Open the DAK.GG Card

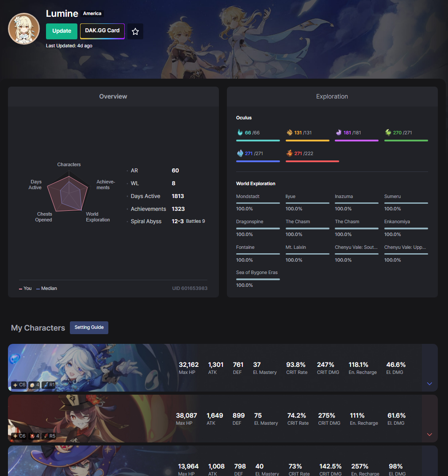click(x=102, y=31)
